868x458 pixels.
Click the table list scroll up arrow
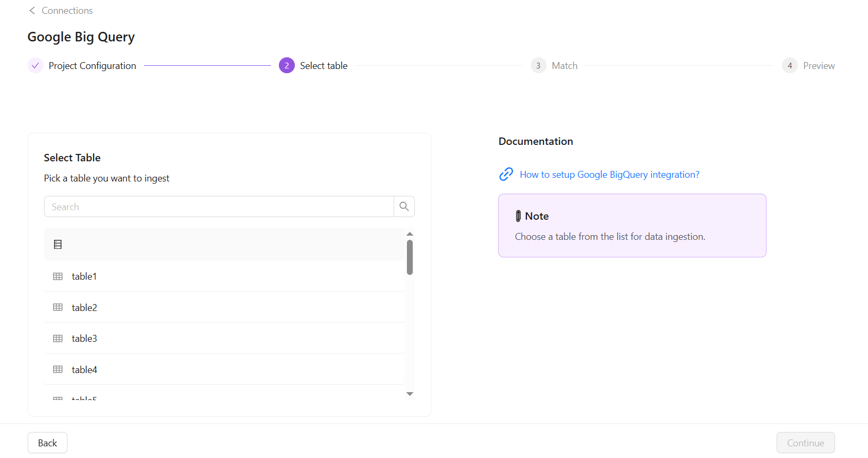(x=410, y=234)
